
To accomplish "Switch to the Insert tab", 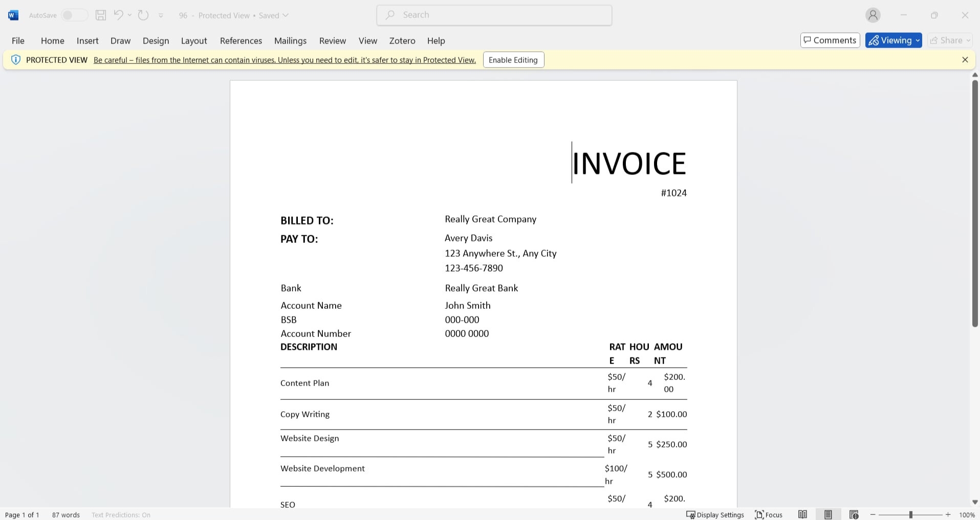I will 88,40.
